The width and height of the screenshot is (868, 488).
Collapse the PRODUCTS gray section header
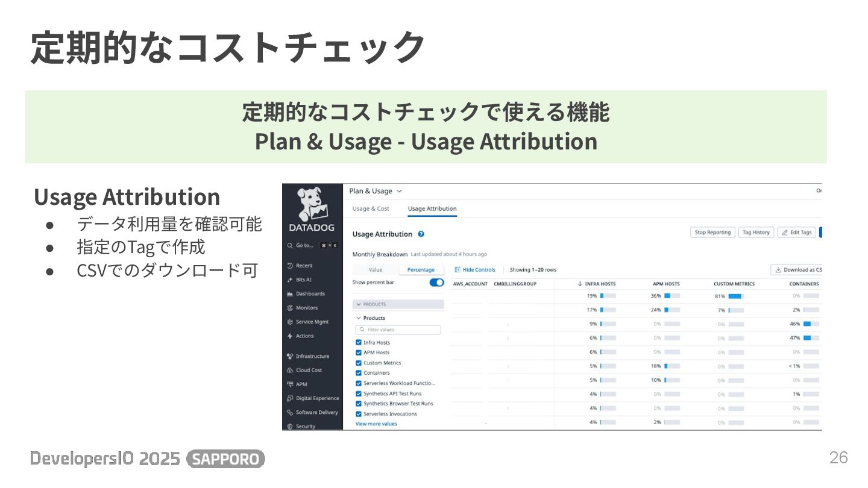pyautogui.click(x=398, y=304)
